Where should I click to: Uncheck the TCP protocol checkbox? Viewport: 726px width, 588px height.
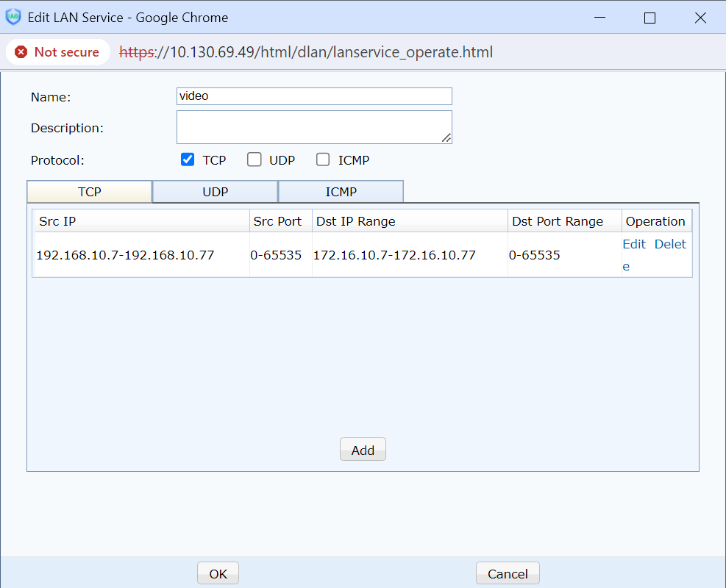click(188, 159)
